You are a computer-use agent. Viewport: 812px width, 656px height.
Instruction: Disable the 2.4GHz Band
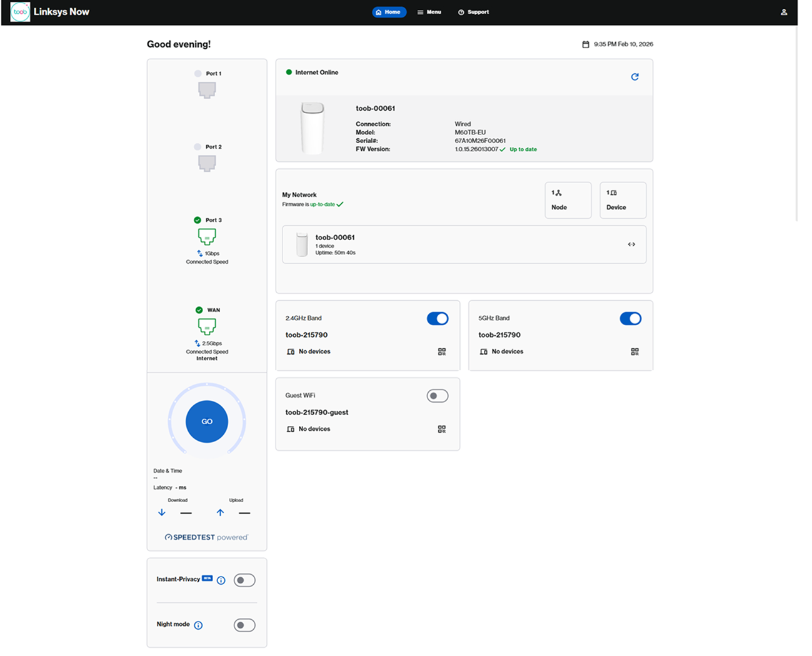click(438, 318)
